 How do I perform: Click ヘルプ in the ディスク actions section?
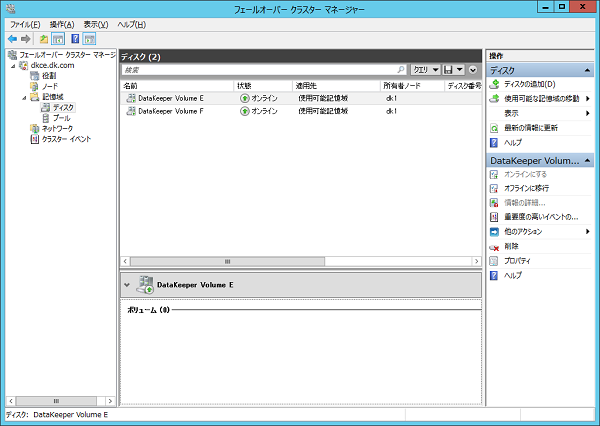pyautogui.click(x=513, y=142)
